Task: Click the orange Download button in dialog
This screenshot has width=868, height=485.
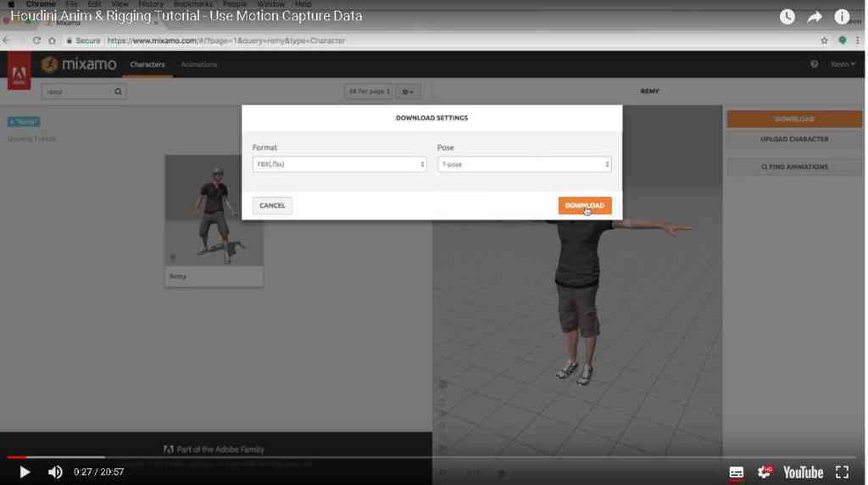Action: coord(585,205)
